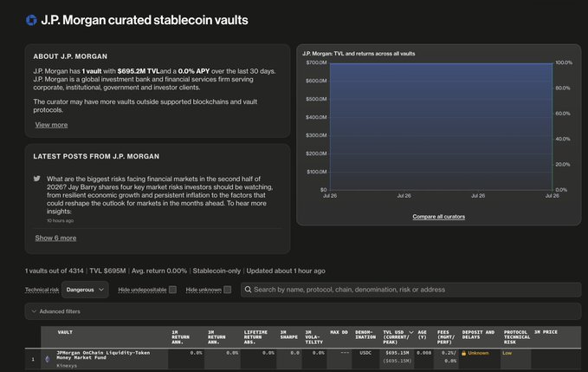Click the Stablecoin-only summary label
The image size is (588, 372).
[216, 271]
